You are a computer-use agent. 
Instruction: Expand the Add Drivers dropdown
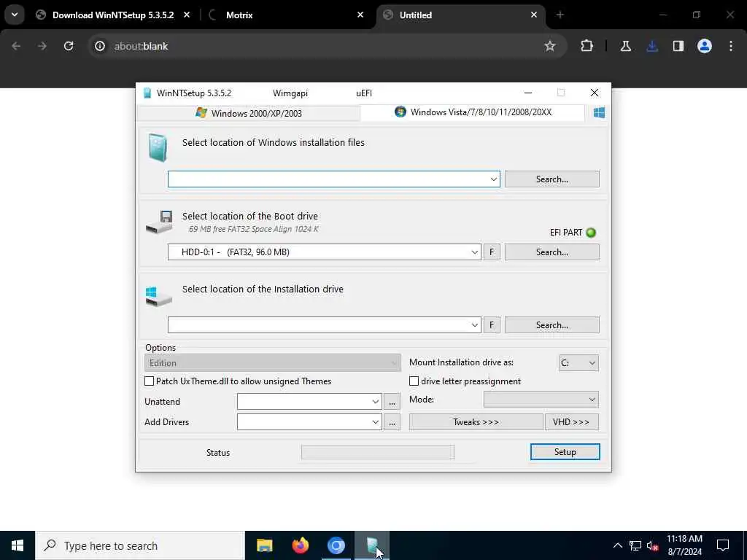[376, 422]
